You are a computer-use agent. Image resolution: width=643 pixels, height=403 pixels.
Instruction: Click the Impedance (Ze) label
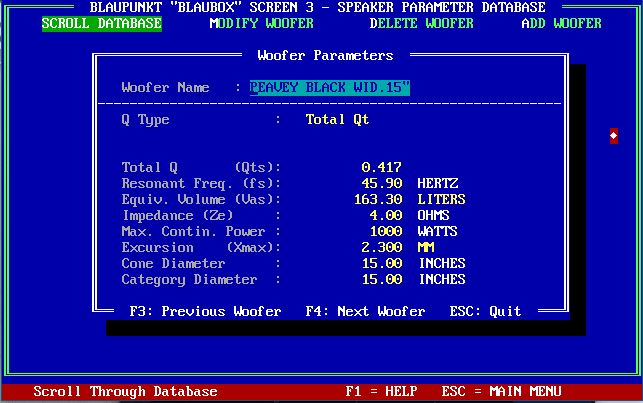click(177, 215)
